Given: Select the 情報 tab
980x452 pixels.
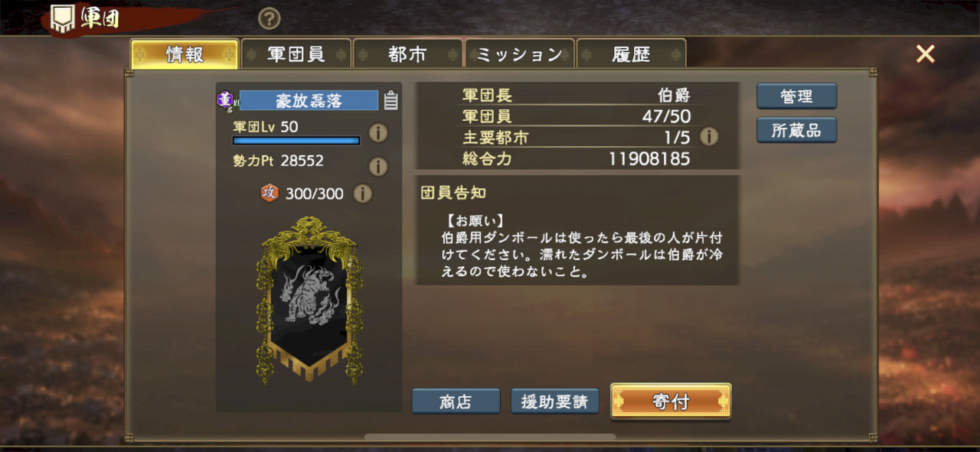Looking at the screenshot, I should coord(185,54).
